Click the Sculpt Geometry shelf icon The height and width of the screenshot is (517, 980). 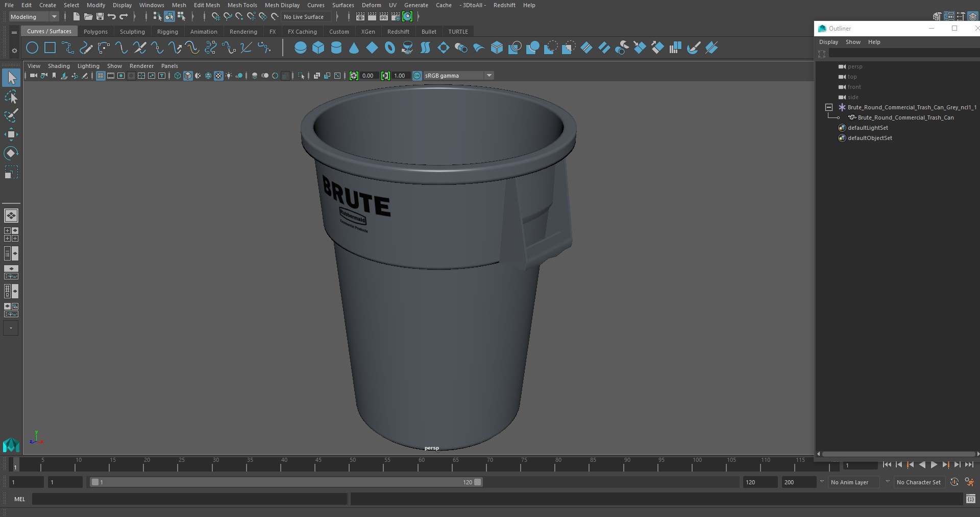(693, 48)
